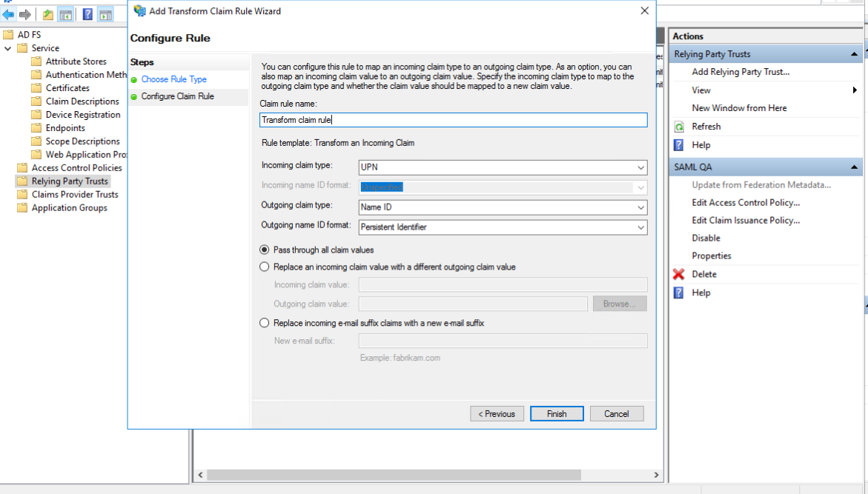
Task: Choose Edit Access Control Policy action
Action: [x=746, y=202]
